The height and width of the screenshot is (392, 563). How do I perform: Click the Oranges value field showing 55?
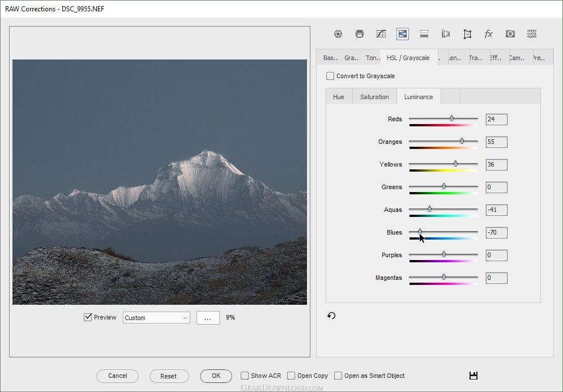point(497,142)
